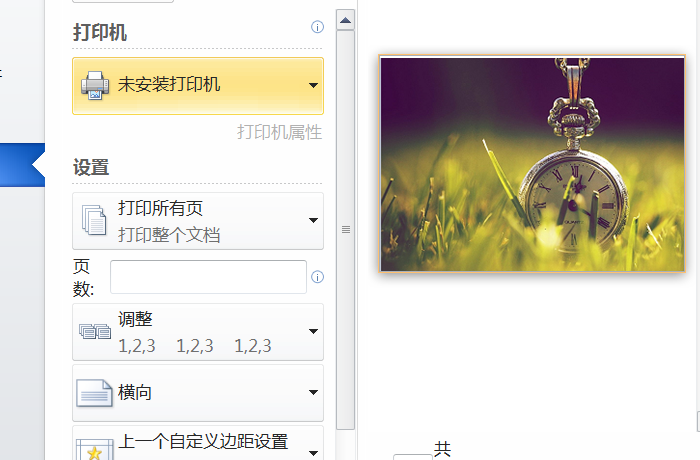
Task: Click the page range info icon
Action: pos(317,277)
